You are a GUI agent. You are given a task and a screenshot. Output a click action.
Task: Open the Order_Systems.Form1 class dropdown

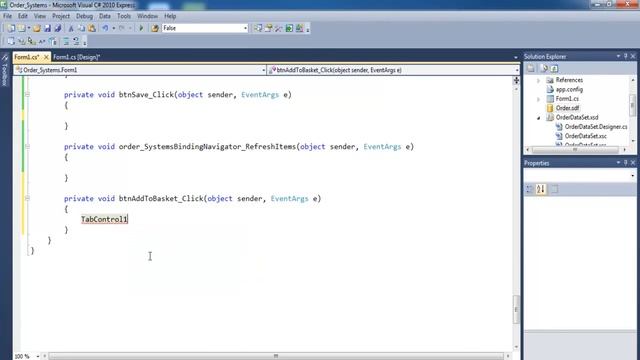[x=140, y=70]
